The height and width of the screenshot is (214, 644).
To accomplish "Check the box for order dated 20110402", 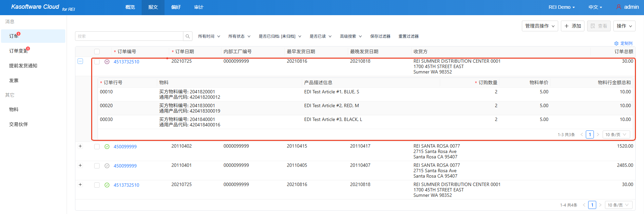I will pos(97,147).
